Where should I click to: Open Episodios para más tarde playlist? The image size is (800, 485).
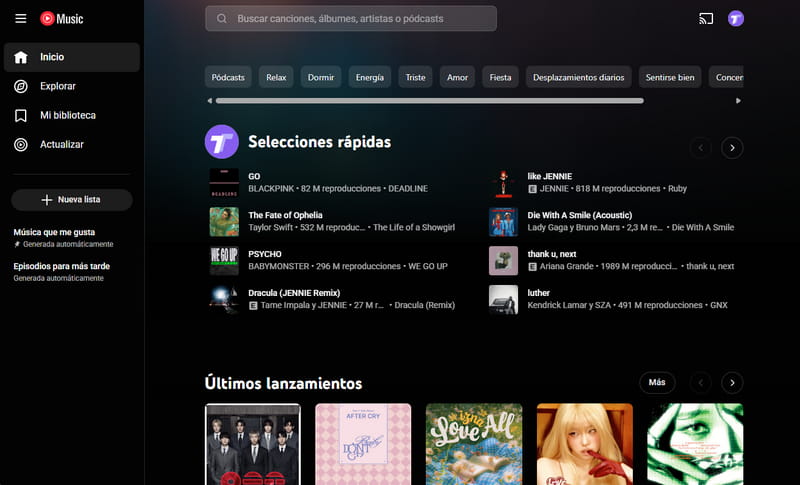(x=71, y=272)
